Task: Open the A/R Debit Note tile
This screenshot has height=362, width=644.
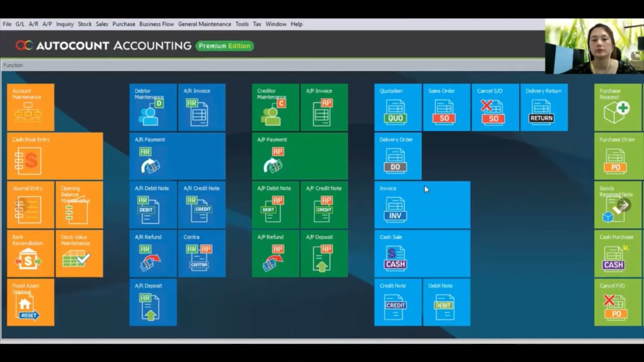Action: click(153, 205)
